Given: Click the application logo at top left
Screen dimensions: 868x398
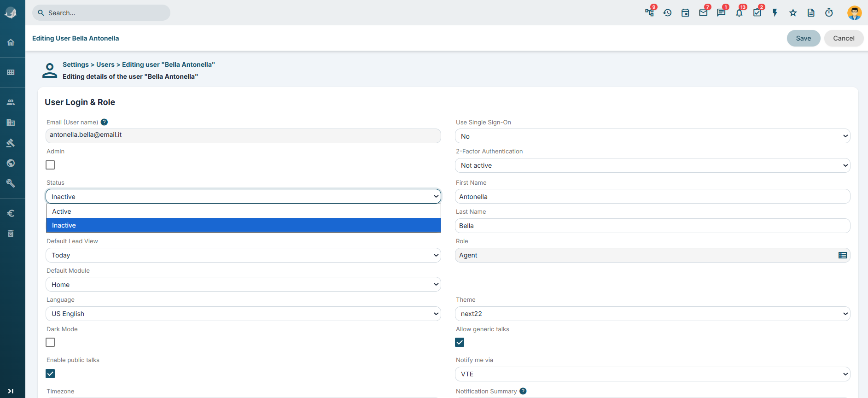Looking at the screenshot, I should click(x=11, y=13).
